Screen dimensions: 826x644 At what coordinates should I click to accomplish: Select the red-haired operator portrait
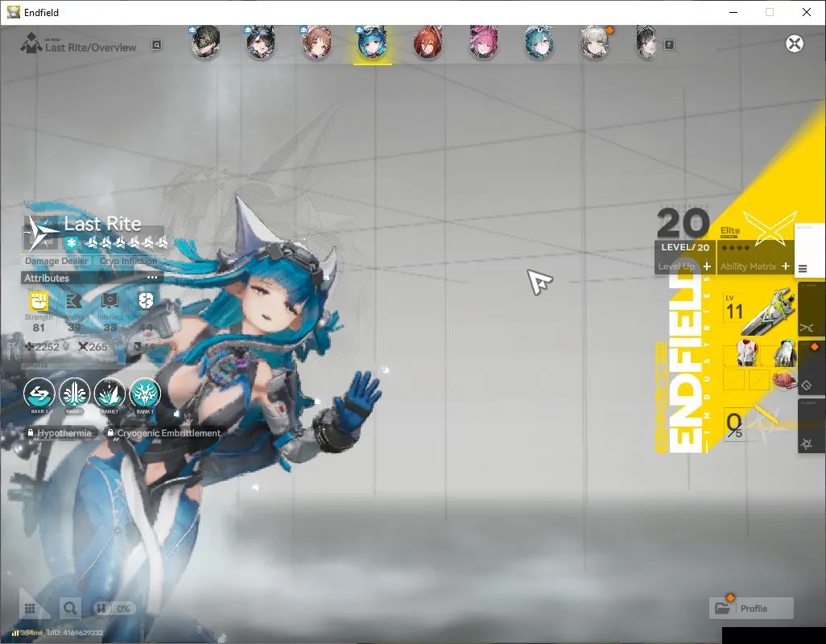click(427, 43)
